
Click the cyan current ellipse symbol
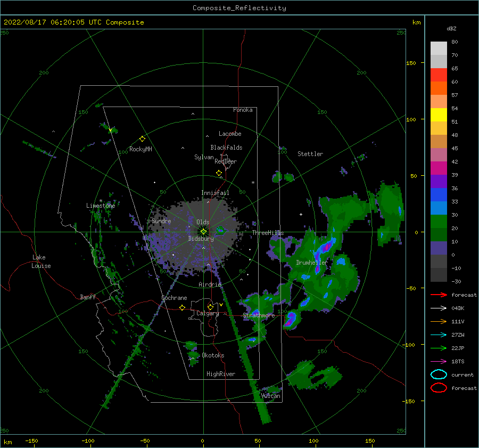[x=439, y=374]
